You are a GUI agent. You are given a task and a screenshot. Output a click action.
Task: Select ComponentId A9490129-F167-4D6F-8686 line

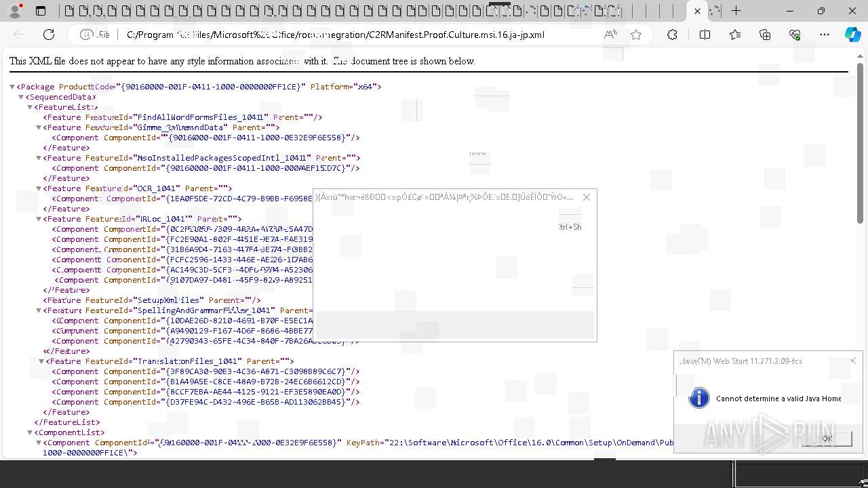182,331
